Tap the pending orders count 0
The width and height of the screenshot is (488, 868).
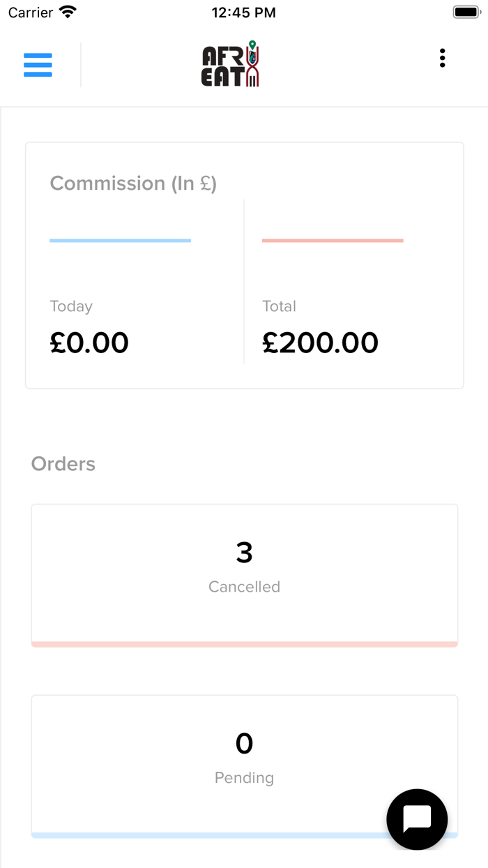point(244,744)
